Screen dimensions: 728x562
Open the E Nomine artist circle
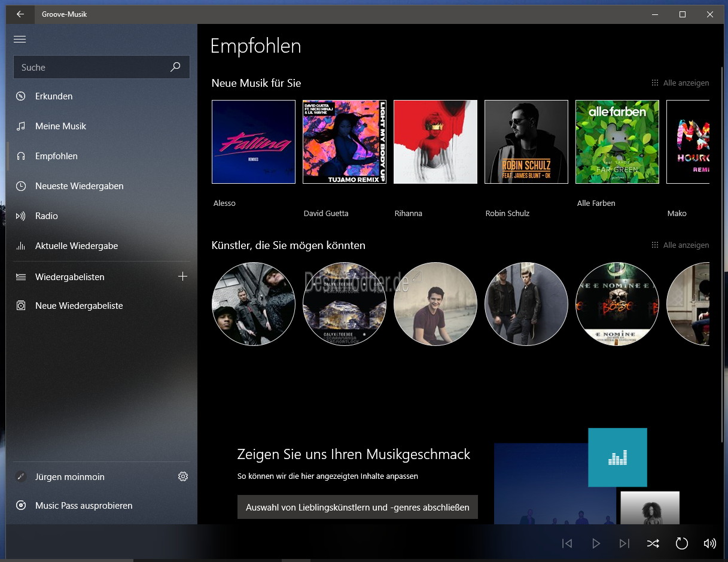[x=617, y=304]
